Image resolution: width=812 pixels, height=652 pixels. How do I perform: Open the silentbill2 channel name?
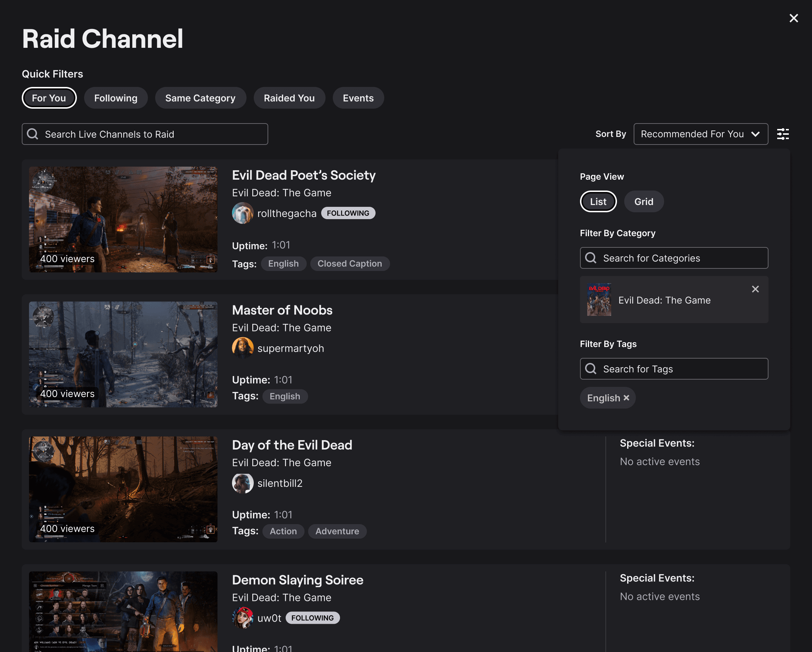click(280, 483)
